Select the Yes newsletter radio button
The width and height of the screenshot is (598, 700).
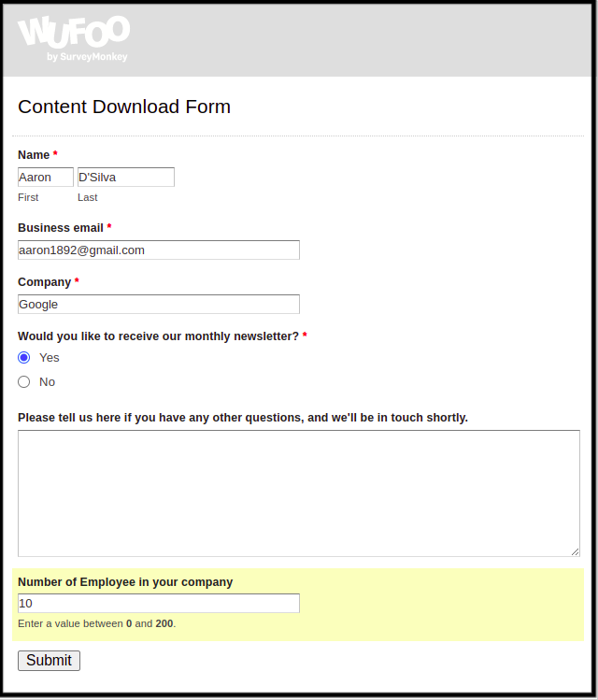(24, 358)
